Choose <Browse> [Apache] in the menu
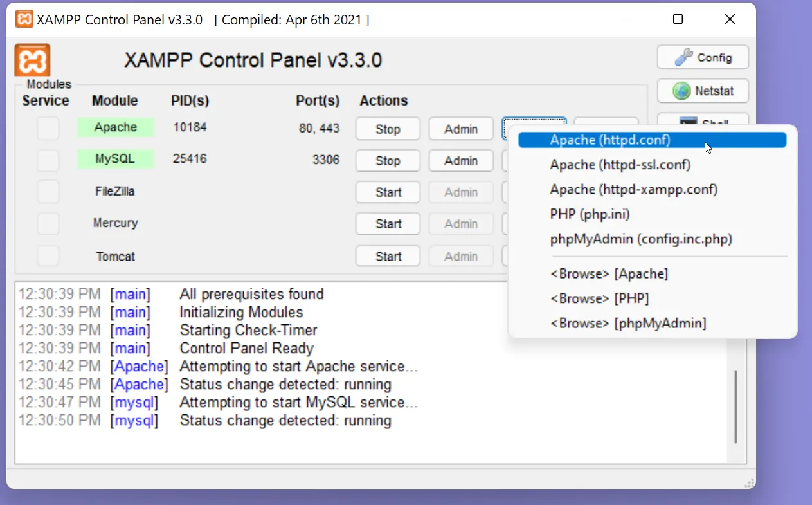The width and height of the screenshot is (812, 505). point(608,274)
